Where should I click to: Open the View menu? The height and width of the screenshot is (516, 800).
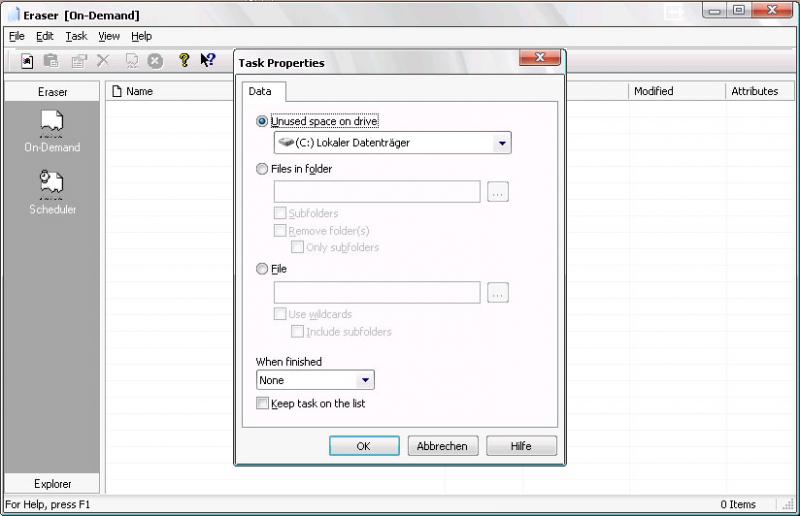[x=109, y=36]
